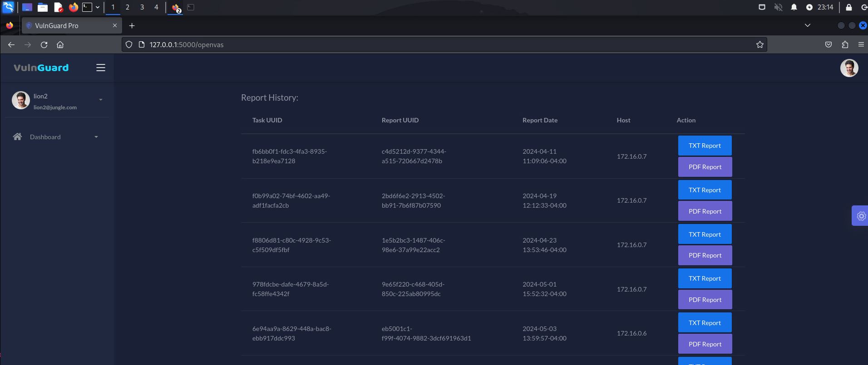Viewport: 868px width, 365px height.
Task: Open the file manager from the panel
Action: pos(43,7)
